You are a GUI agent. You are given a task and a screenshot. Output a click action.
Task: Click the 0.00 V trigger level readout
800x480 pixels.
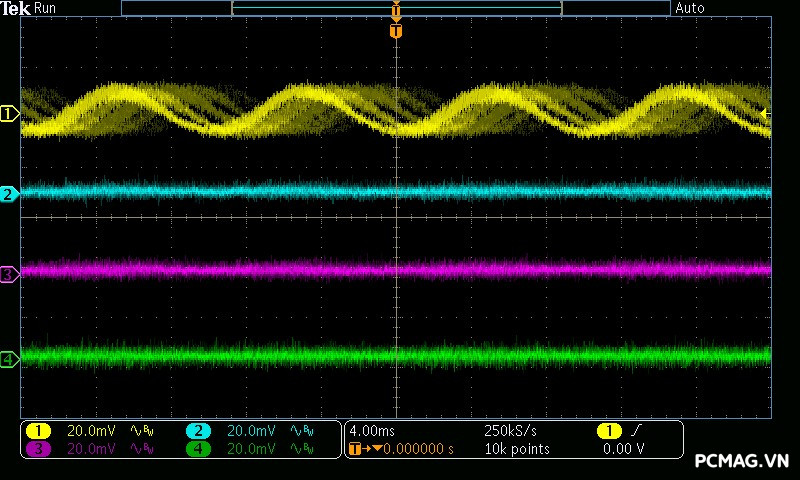coord(623,449)
